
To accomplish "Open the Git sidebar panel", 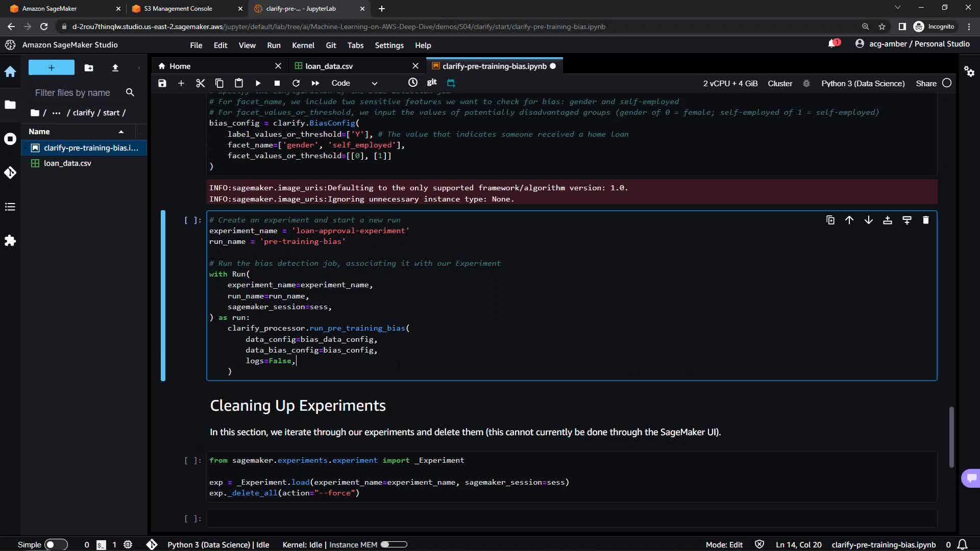I will coord(10,172).
